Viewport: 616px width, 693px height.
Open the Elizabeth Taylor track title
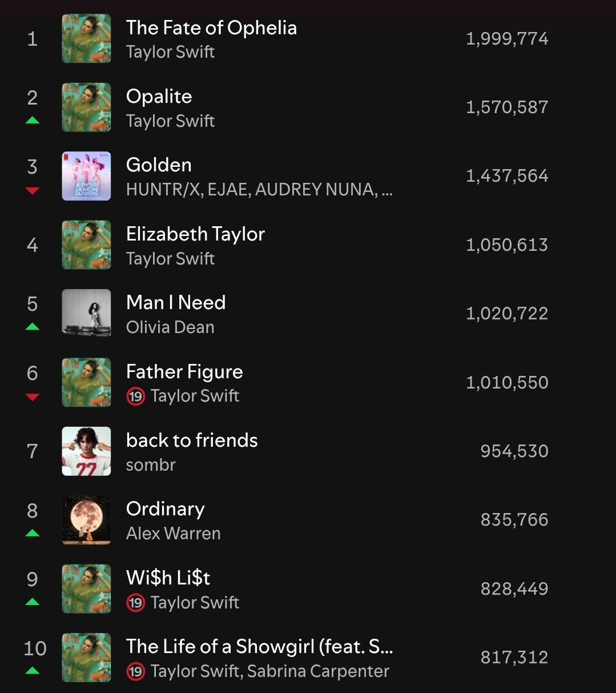point(195,234)
